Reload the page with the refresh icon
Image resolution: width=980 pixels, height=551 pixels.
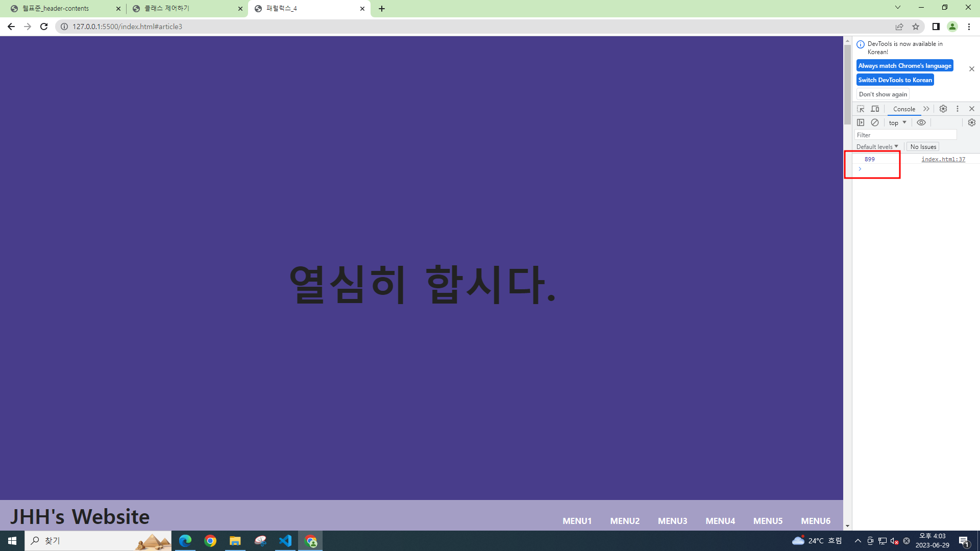(44, 27)
